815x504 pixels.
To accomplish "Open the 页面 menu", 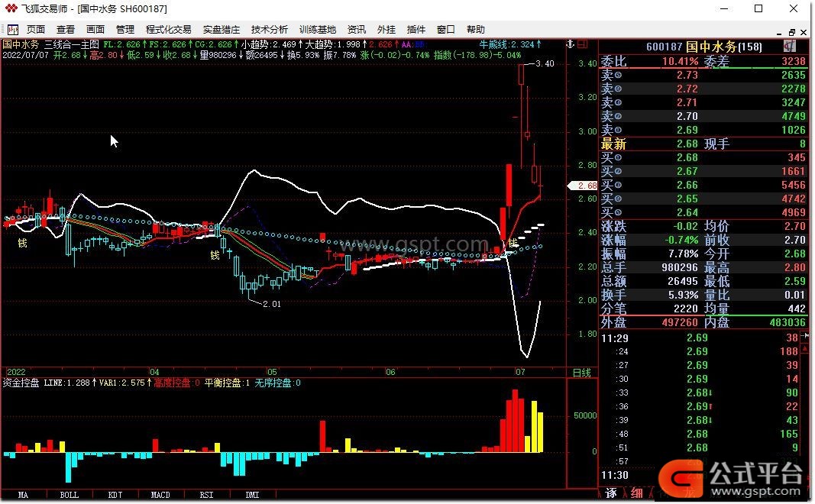I will (x=36, y=30).
